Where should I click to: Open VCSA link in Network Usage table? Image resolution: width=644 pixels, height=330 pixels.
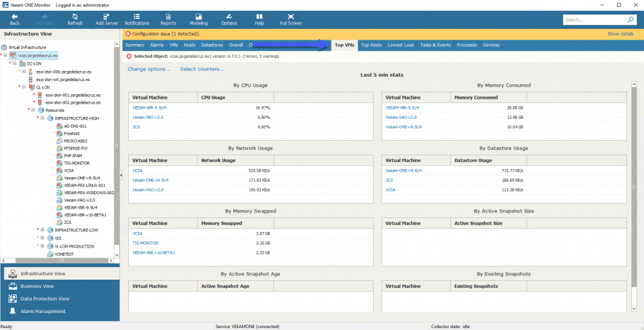(137, 170)
